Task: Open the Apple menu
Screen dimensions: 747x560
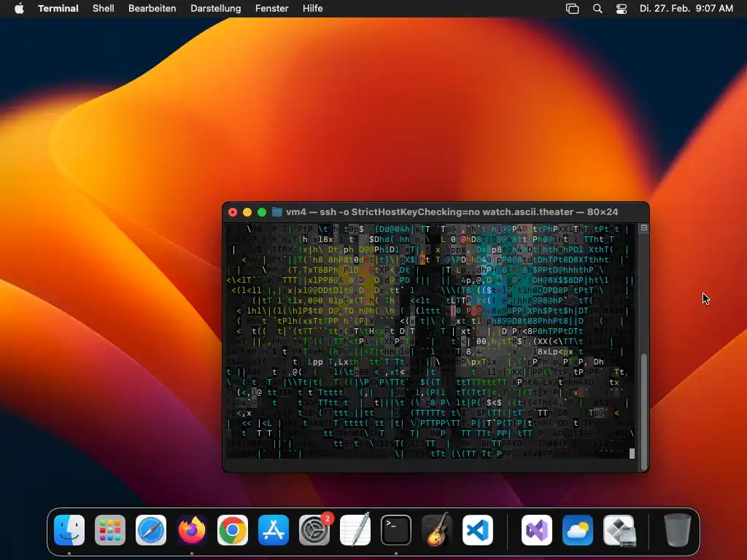Action: click(19, 8)
